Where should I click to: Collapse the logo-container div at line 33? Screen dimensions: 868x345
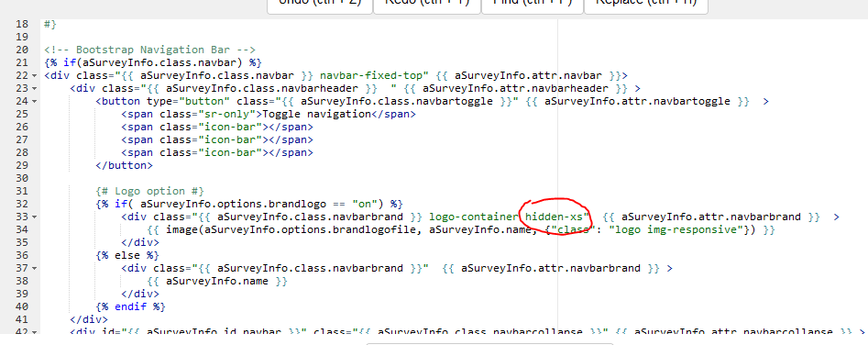pos(35,217)
